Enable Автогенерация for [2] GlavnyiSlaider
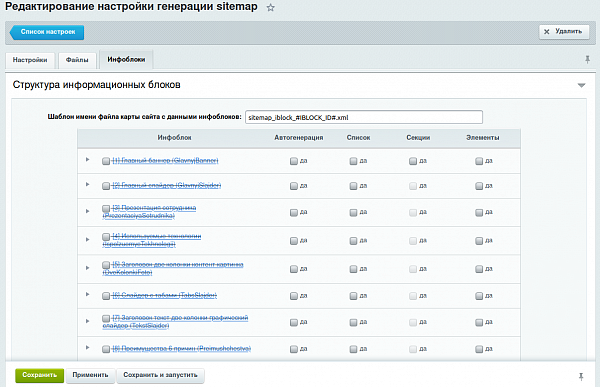Screen dimensions: 600x387 [294, 186]
